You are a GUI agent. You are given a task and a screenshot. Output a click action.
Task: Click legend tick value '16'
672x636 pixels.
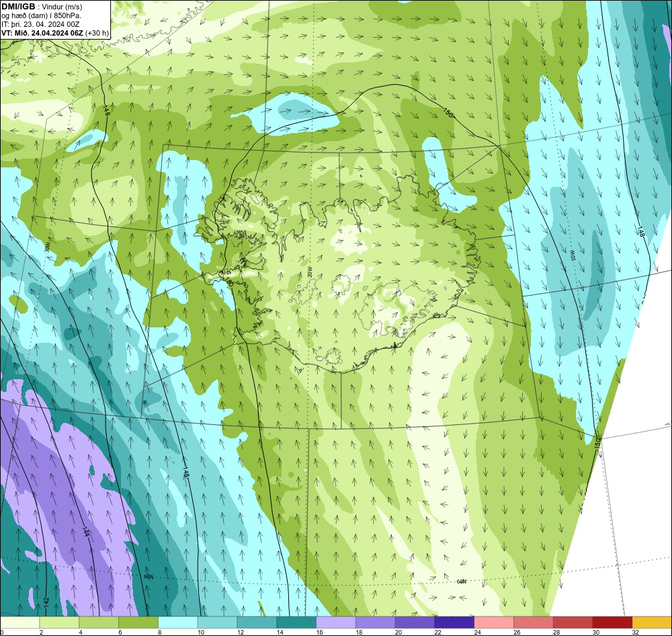click(320, 632)
